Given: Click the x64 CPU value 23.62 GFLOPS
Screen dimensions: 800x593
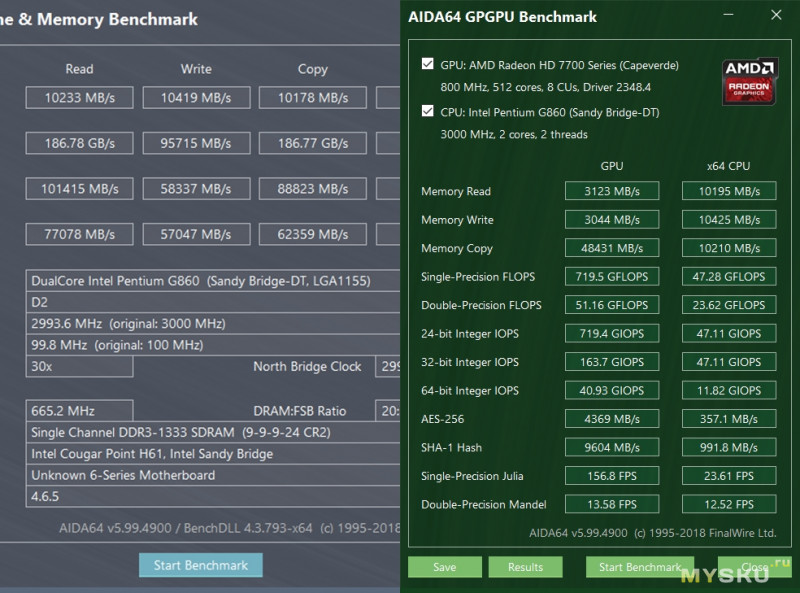Looking at the screenshot, I should (729, 305).
